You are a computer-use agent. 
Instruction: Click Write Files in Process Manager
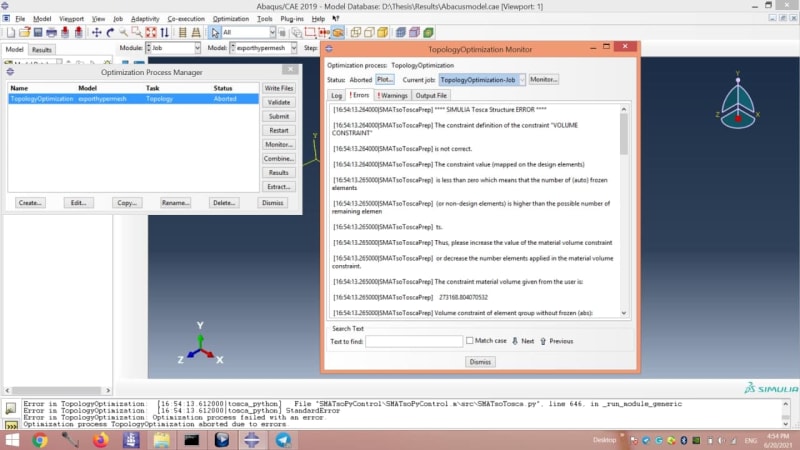279,88
